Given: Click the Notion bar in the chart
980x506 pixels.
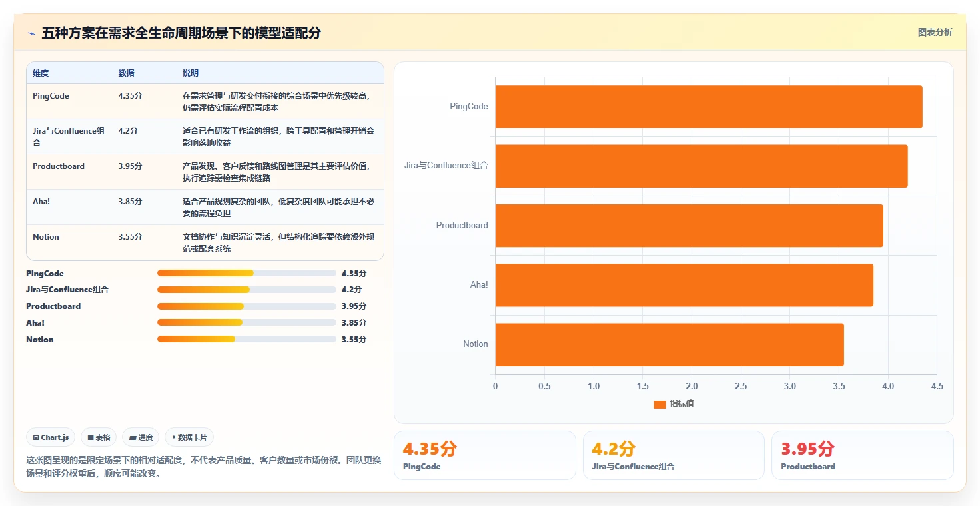Looking at the screenshot, I should click(670, 344).
